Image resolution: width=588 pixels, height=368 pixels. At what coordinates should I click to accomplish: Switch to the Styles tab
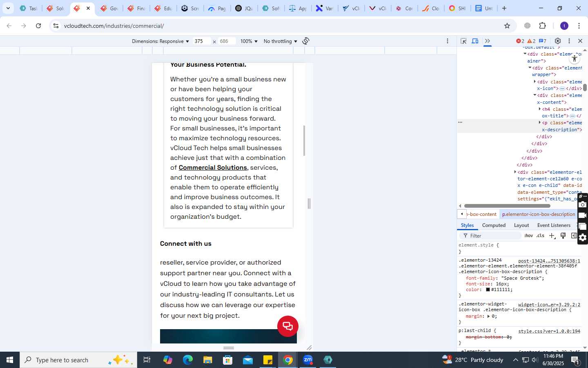pos(467,225)
